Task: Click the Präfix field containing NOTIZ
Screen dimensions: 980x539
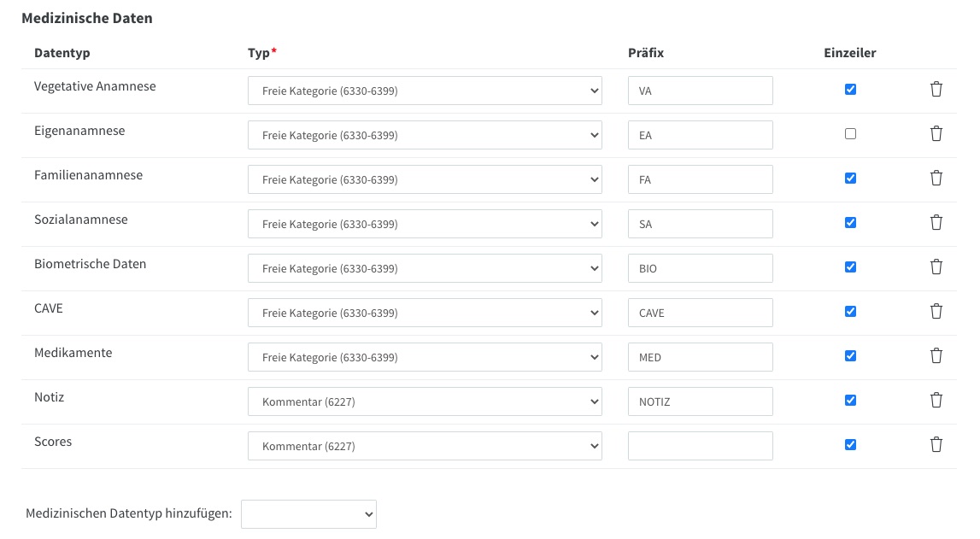Action: [x=700, y=401]
